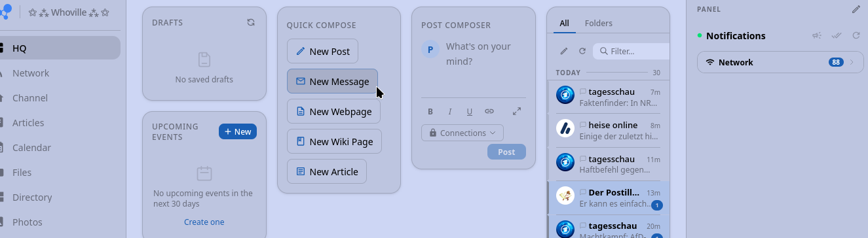Follow the Create one event link
868x238 pixels.
[x=204, y=222]
